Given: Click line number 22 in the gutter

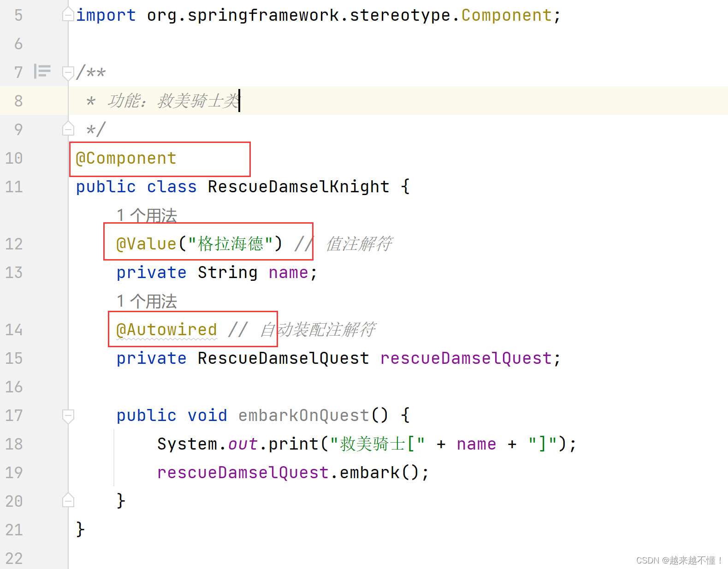Looking at the screenshot, I should click(14, 558).
